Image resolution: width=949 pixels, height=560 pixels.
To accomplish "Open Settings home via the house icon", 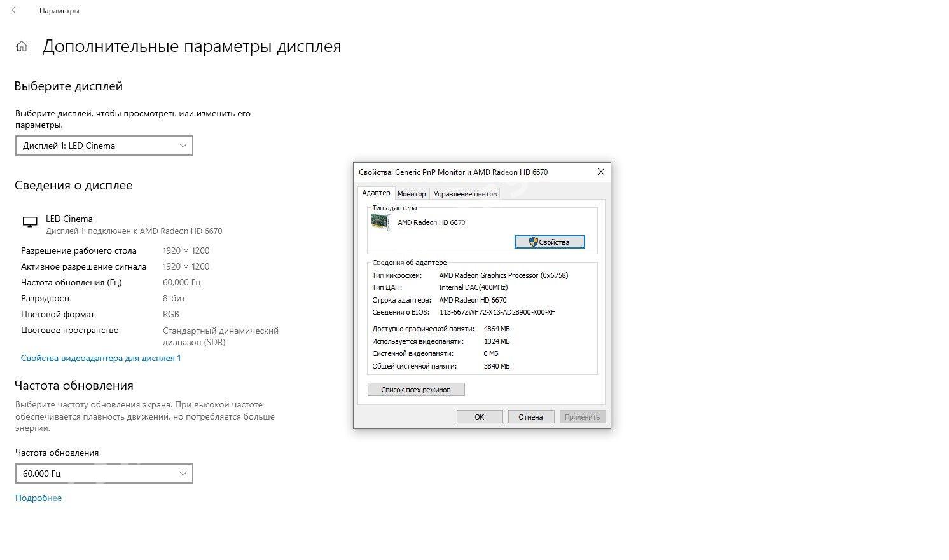I will tap(22, 46).
